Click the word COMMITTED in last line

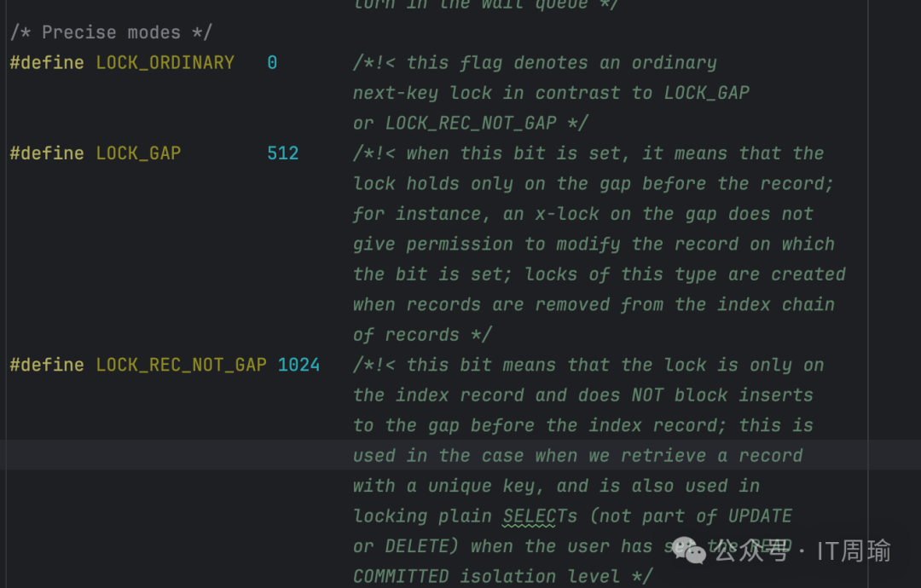coord(401,577)
